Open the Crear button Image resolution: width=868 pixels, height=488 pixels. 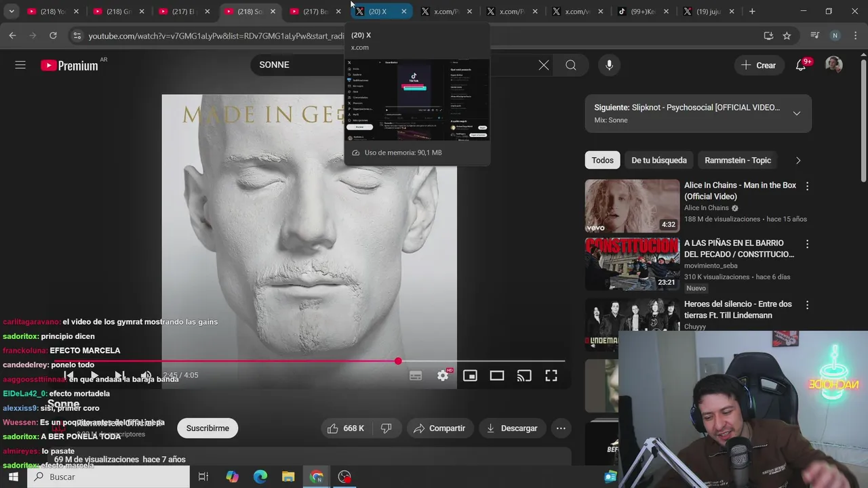(759, 65)
